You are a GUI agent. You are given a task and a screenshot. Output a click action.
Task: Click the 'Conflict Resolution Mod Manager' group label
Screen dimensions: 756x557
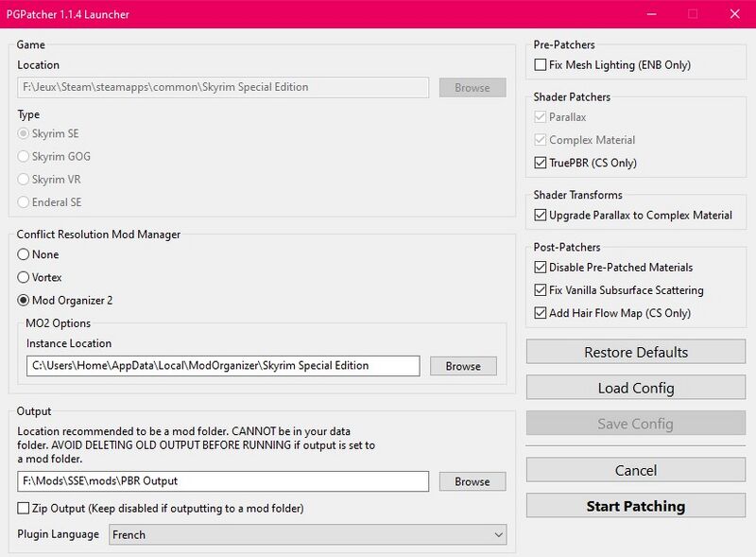pyautogui.click(x=98, y=235)
